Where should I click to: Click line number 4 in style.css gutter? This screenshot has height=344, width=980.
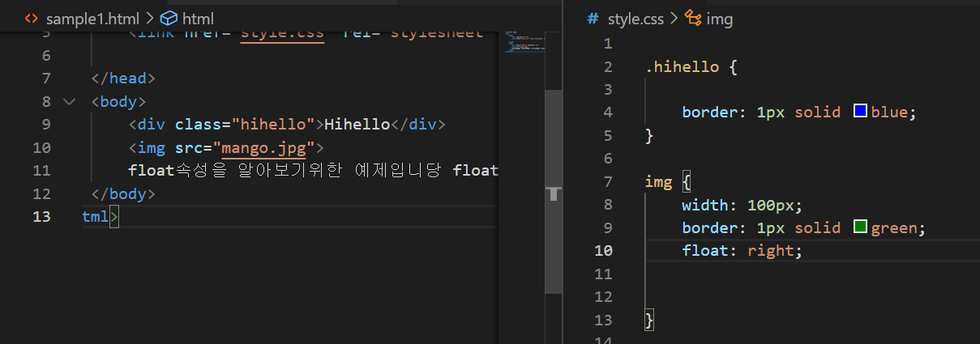608,113
